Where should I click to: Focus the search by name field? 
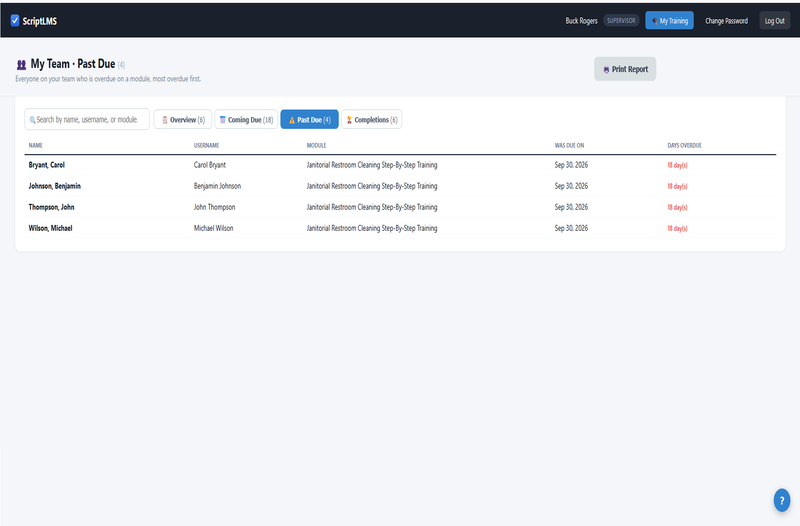[87, 119]
